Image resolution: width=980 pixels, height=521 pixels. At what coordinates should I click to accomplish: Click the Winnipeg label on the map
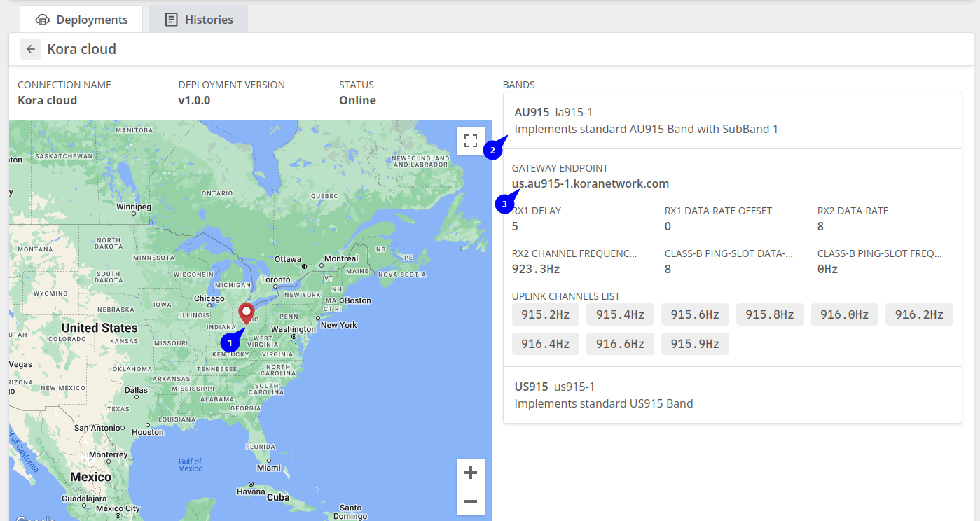[x=134, y=207]
